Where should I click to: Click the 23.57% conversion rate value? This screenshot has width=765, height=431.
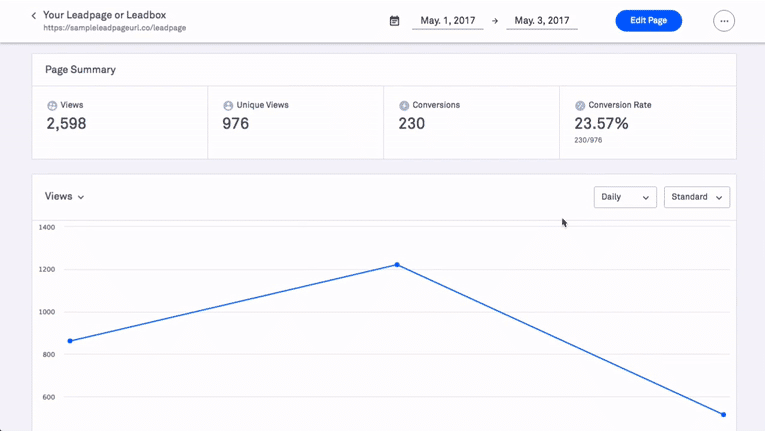point(601,124)
